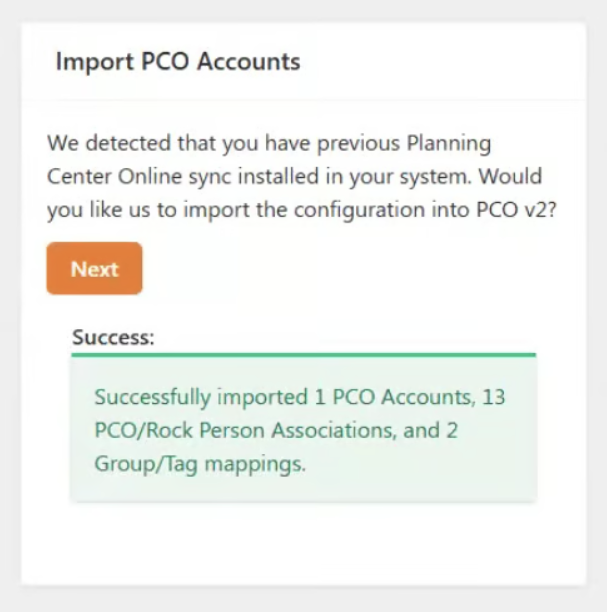Select the Success: label
The image size is (607, 612).
[113, 337]
